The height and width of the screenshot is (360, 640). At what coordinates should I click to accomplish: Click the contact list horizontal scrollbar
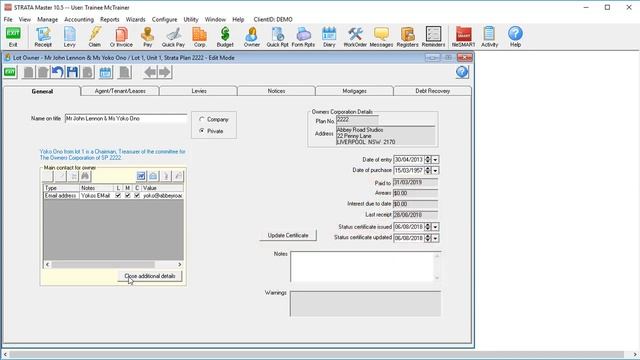(x=113, y=264)
